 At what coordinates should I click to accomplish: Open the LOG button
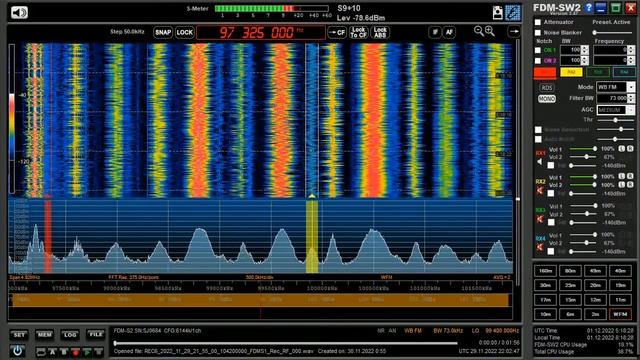(x=70, y=335)
